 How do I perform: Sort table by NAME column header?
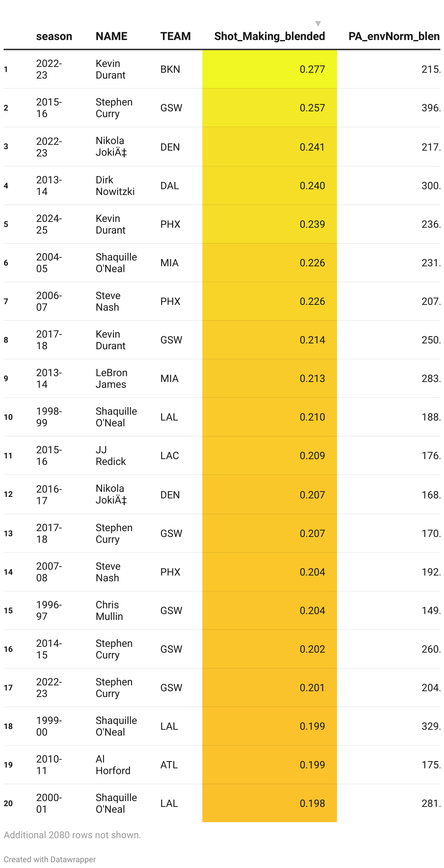coord(111,36)
